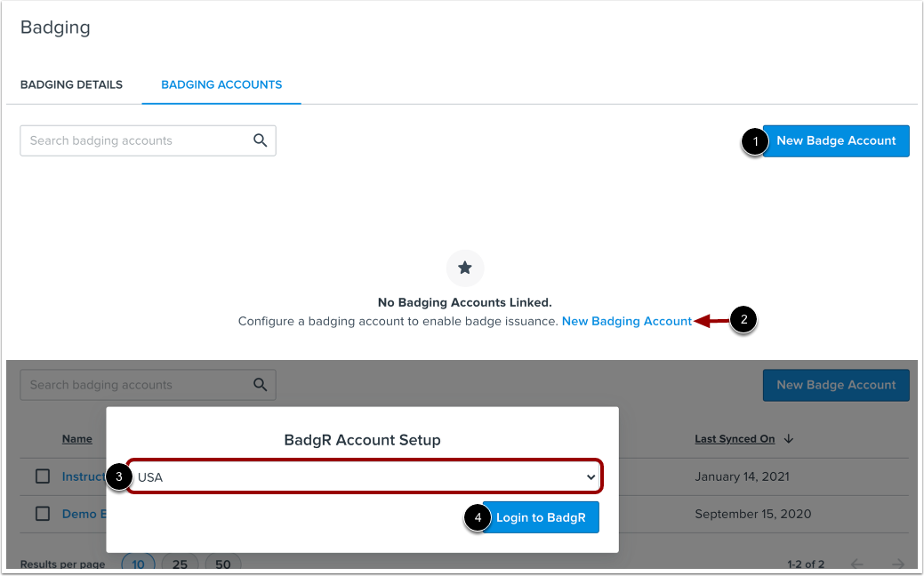The width and height of the screenshot is (924, 576).
Task: Click the search magnifier icon in top search box
Action: [260, 140]
